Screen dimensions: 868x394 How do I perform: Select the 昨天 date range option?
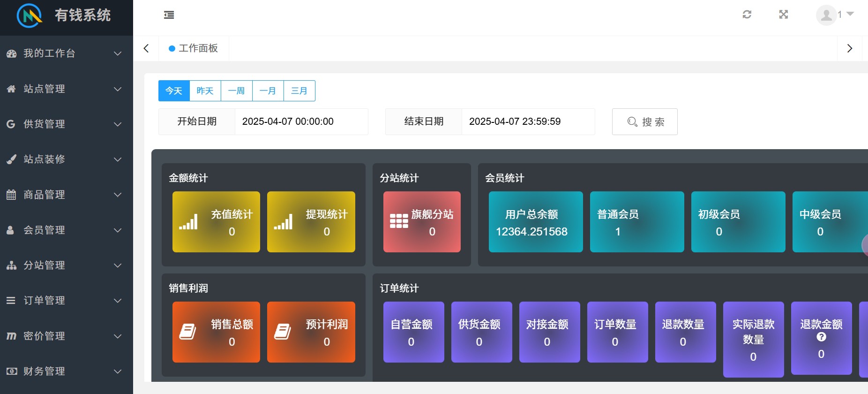[x=205, y=91]
